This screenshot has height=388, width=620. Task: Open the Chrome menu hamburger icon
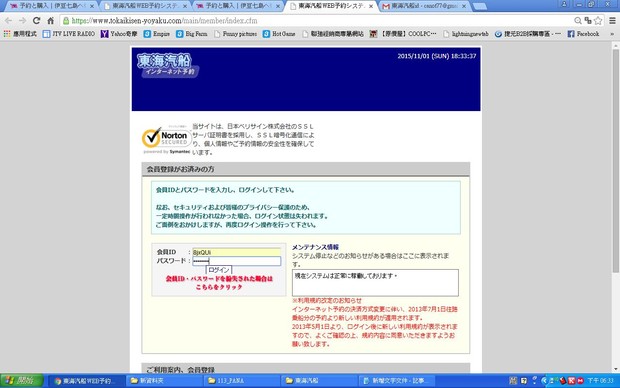pyautogui.click(x=612, y=21)
